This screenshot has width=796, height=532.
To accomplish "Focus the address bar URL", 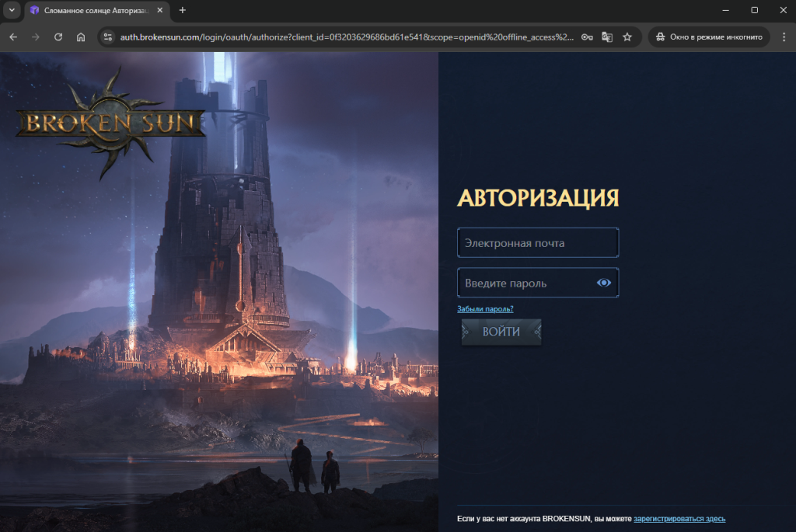I will pos(347,37).
